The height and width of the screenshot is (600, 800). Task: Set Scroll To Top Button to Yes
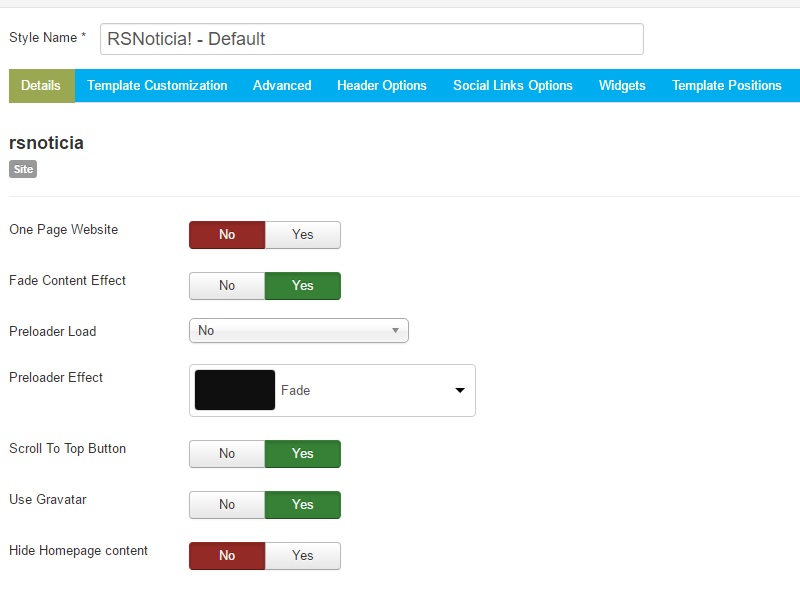click(303, 454)
